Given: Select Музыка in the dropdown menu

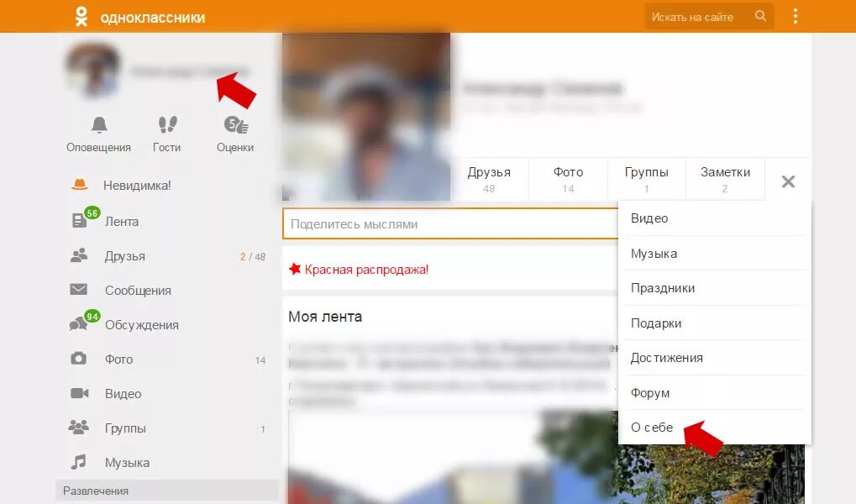Looking at the screenshot, I should click(x=715, y=254).
